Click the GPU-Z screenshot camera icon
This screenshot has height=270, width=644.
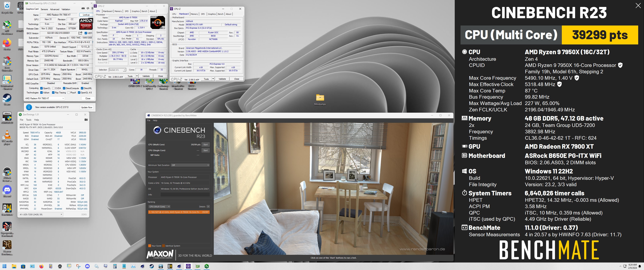pyautogui.click(x=83, y=8)
